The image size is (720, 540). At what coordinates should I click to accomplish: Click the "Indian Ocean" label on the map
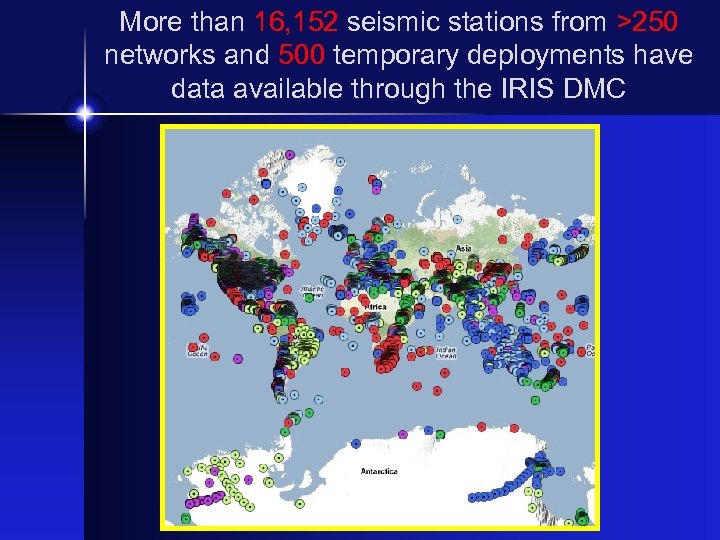coord(445,353)
